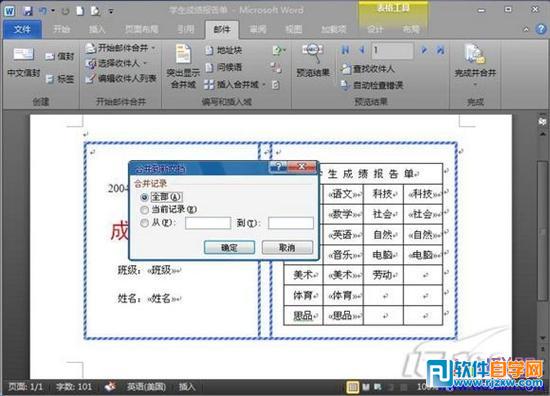Screen dimensions: 550x396
Task: Switch to the 引用 ribbon tab
Action: 186,29
